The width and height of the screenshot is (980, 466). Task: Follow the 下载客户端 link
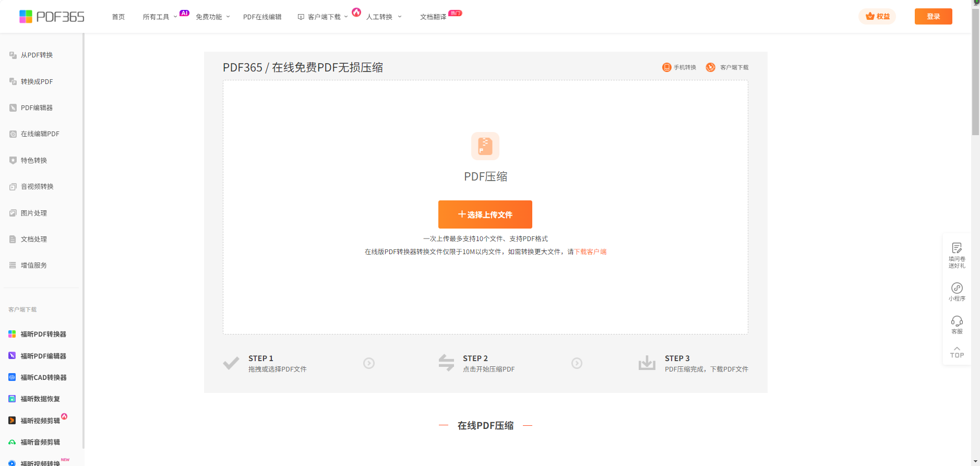[590, 252]
